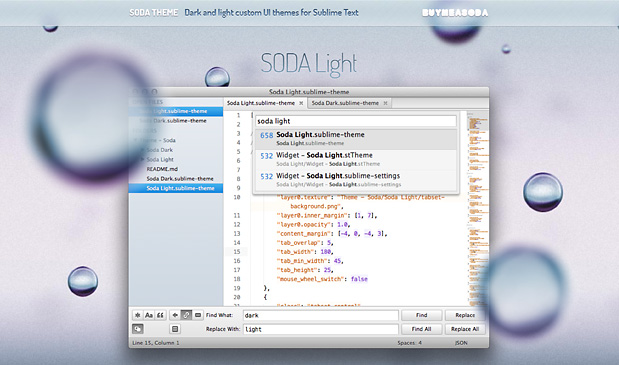Collapse the Theme - Soda root folder
The width and height of the screenshot is (619, 365).
pos(136,140)
